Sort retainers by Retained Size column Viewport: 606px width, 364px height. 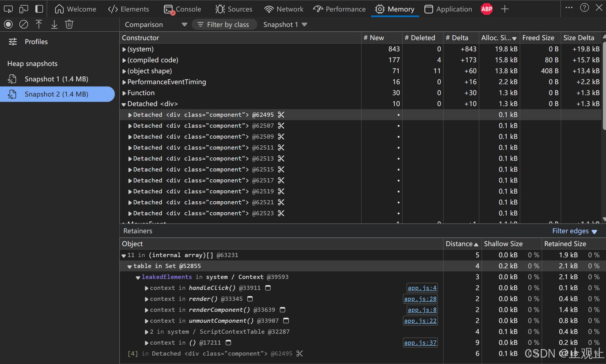574,244
